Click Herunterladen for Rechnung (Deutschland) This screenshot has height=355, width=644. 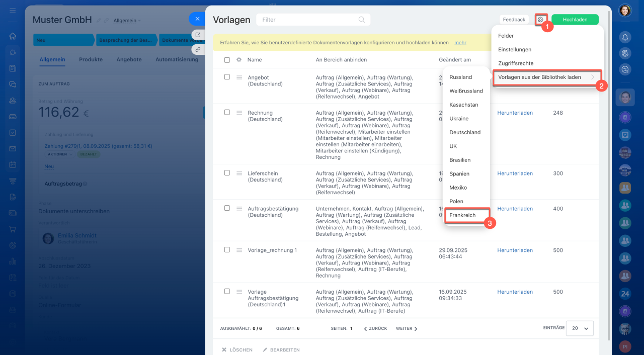pyautogui.click(x=515, y=113)
